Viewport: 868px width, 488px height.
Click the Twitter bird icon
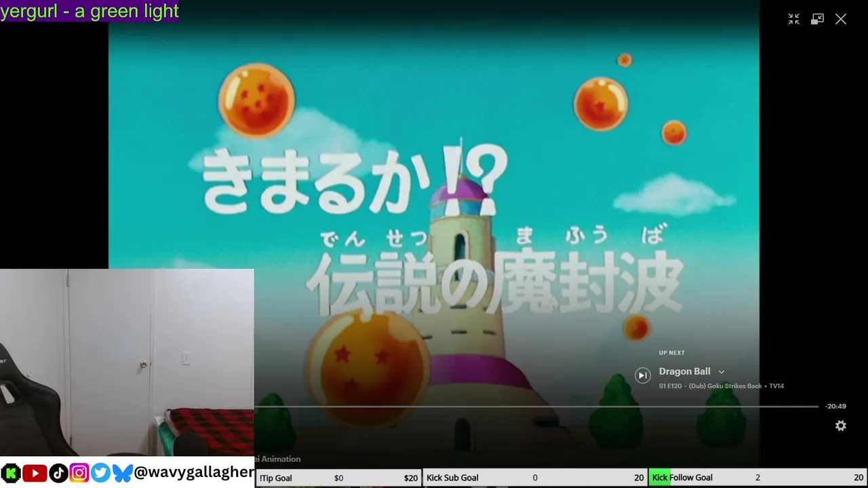tap(100, 472)
